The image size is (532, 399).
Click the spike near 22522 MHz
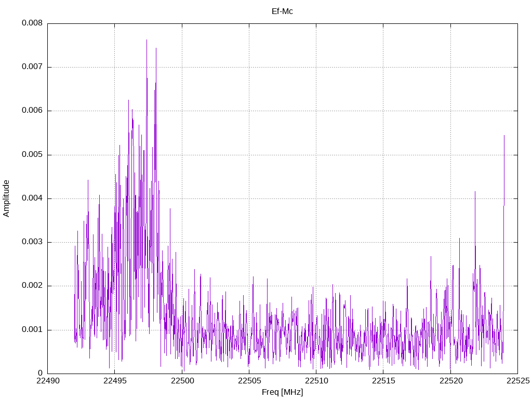tap(475, 192)
